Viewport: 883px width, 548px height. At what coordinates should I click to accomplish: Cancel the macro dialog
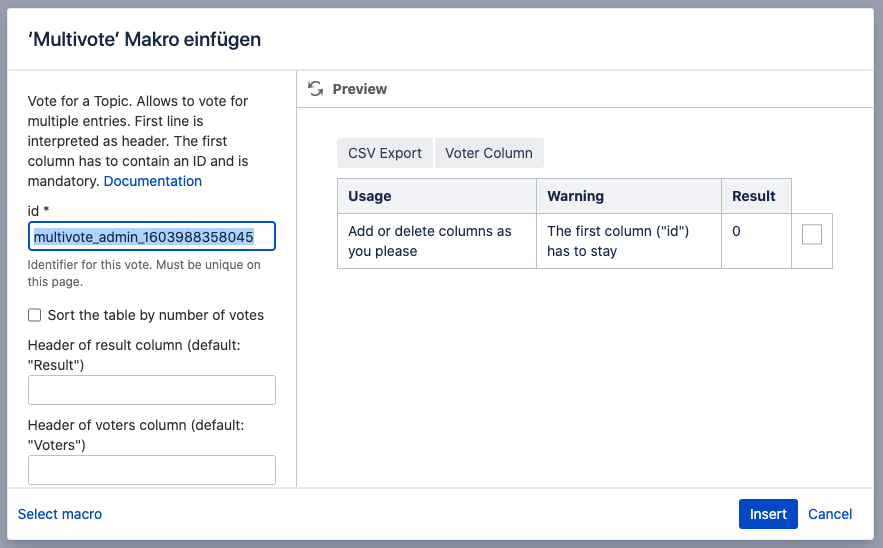pyautogui.click(x=830, y=514)
